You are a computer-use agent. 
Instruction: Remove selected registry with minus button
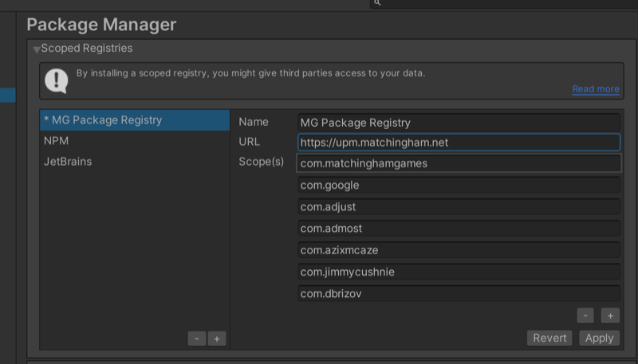(197, 339)
